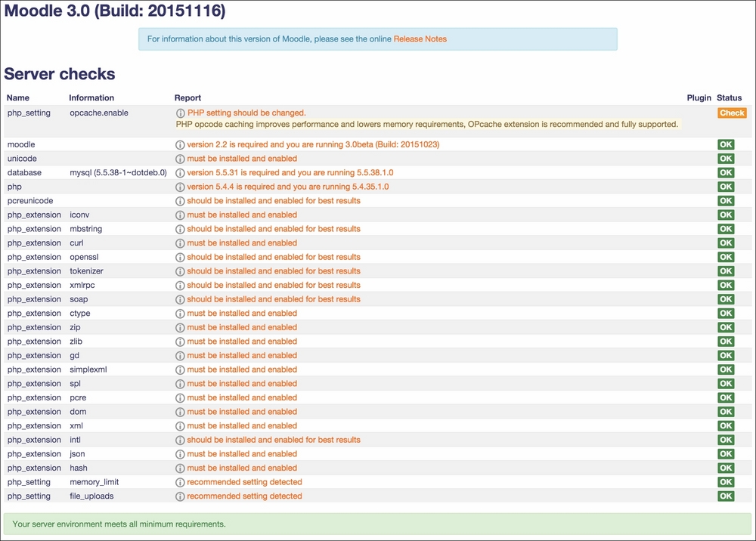Screen dimensions: 756x541
Task: Click 'pcreunicode' name cell
Action: coord(30,200)
